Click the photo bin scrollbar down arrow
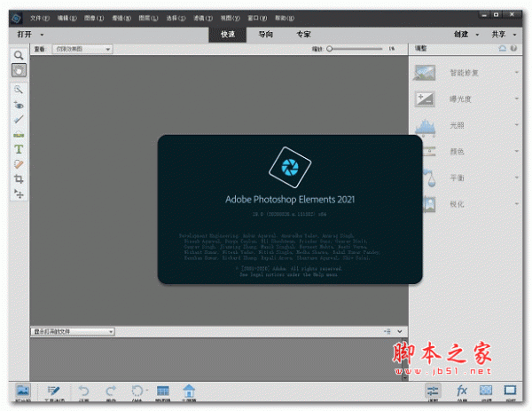Screen dimensions: 532x411 (405, 378)
